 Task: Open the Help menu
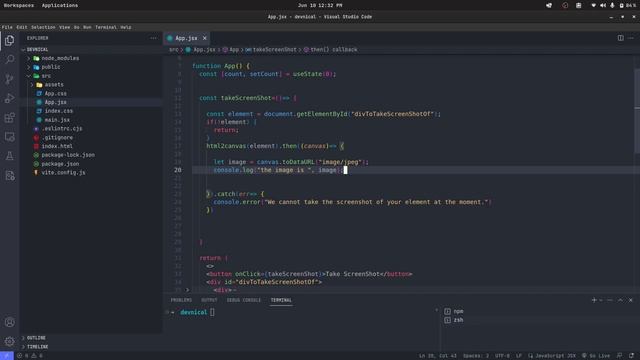point(126,27)
